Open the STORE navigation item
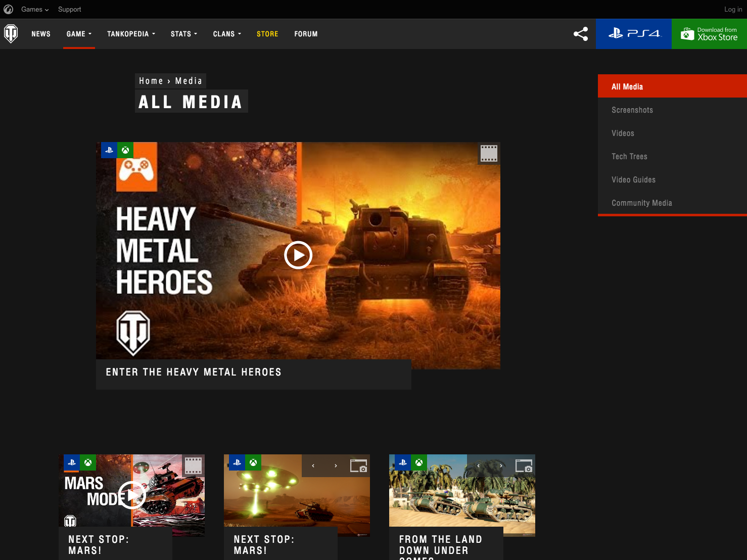This screenshot has width=747, height=560. coord(267,34)
